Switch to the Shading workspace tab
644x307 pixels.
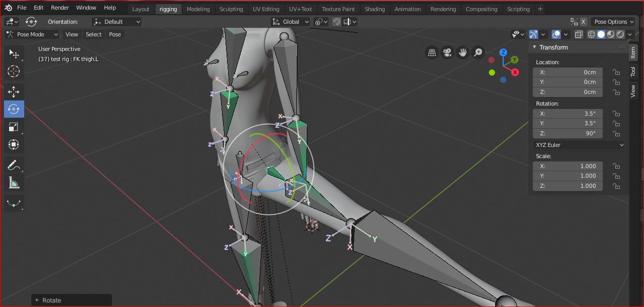[x=374, y=9]
